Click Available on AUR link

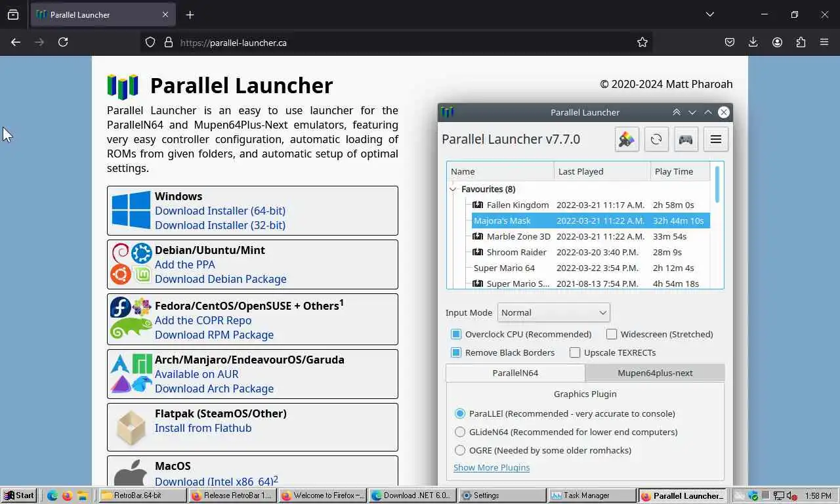coord(197,374)
